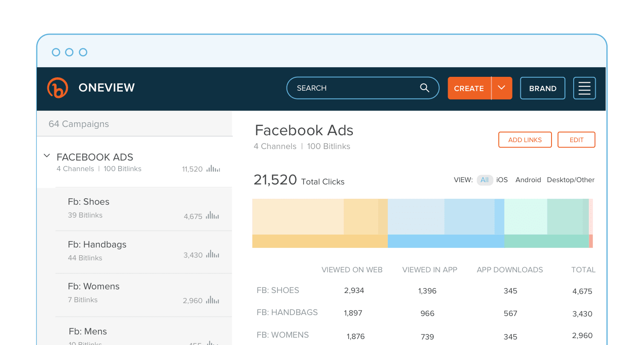Open the Create dropdown arrow

[x=502, y=88]
